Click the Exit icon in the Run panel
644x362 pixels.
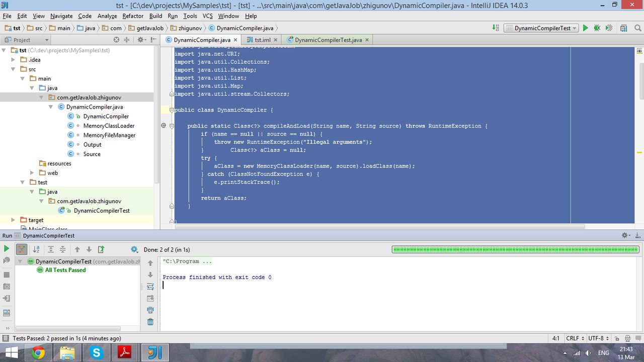[x=7, y=299]
